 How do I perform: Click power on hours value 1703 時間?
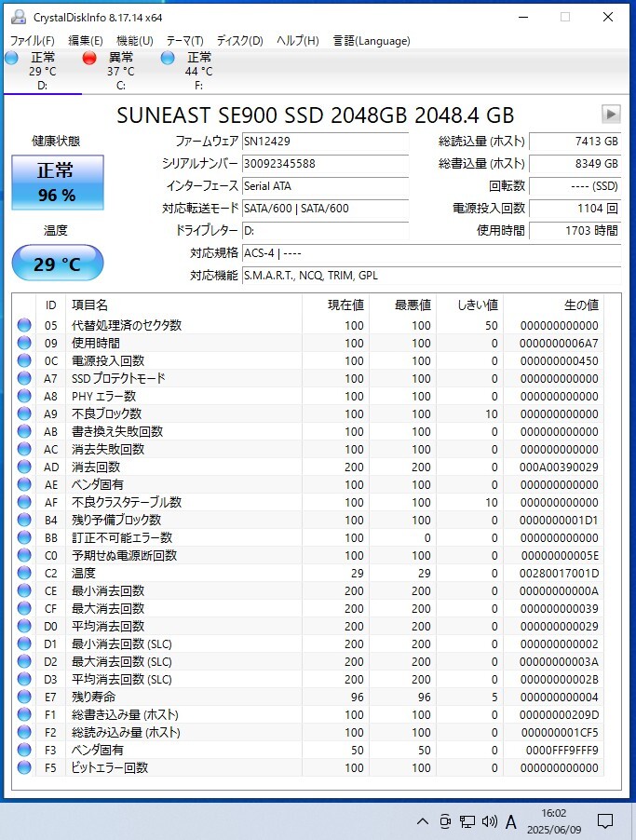coord(575,230)
